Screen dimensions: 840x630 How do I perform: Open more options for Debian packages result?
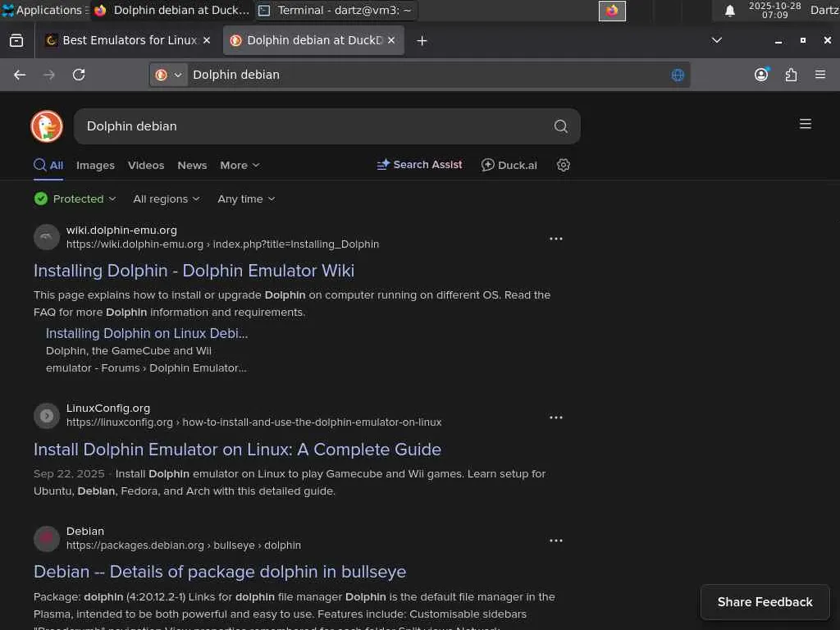point(555,540)
